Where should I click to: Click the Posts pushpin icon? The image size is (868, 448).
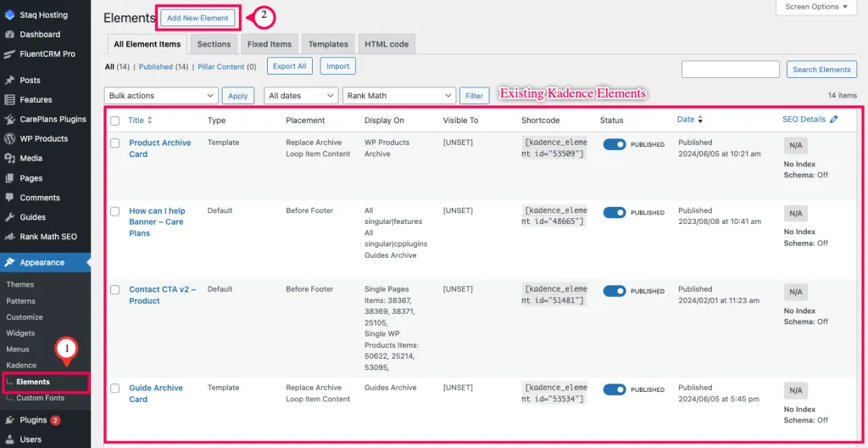(x=9, y=81)
